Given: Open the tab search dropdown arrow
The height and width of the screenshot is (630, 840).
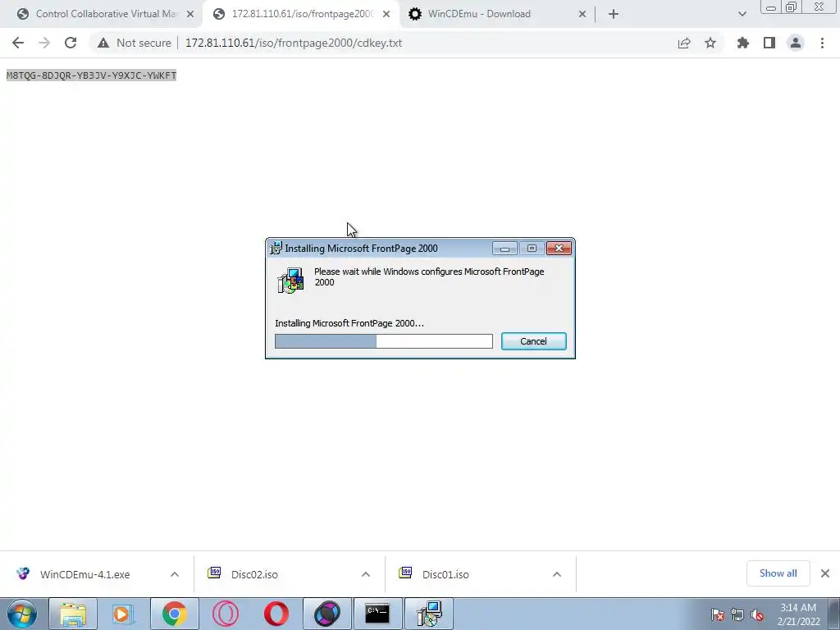Looking at the screenshot, I should (x=742, y=14).
